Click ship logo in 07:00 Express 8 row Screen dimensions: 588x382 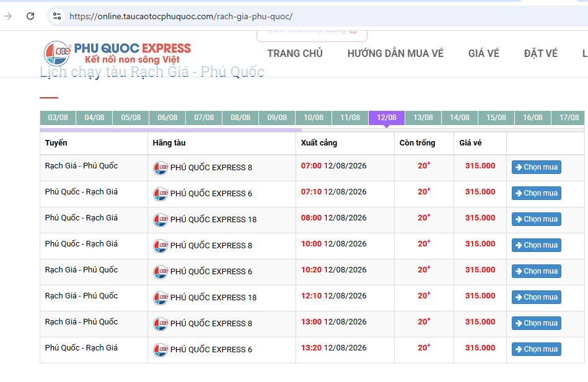[160, 168]
